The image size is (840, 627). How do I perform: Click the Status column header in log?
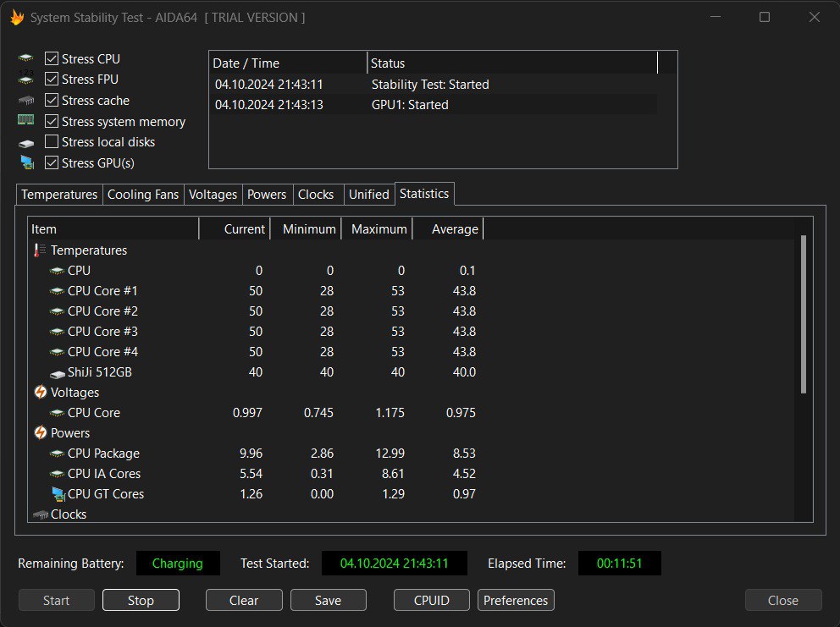click(512, 63)
